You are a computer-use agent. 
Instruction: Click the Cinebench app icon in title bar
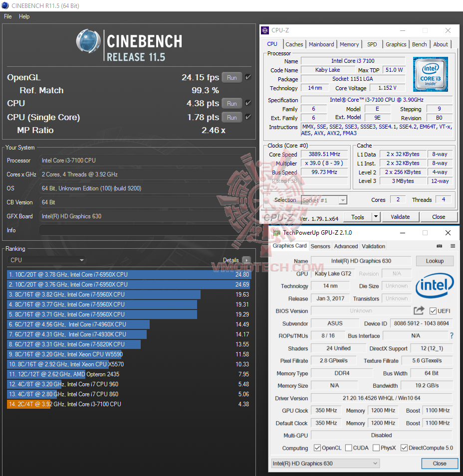(x=5, y=5)
